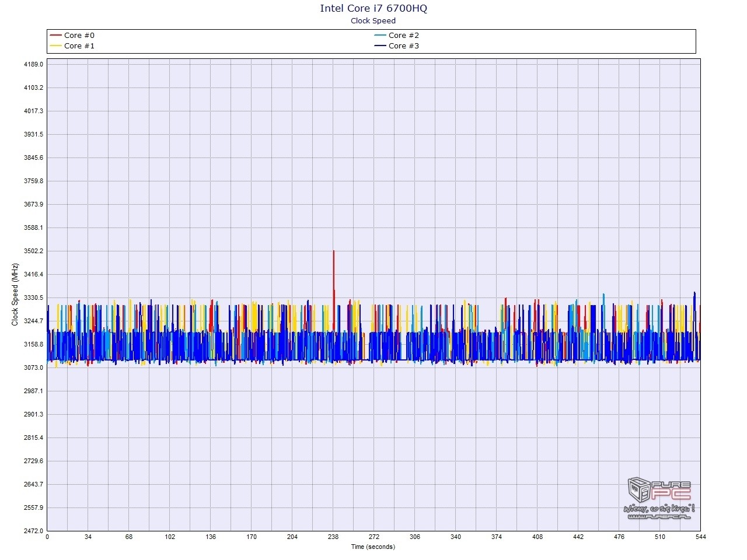
Task: Click the time axis label "476"
Action: point(619,537)
